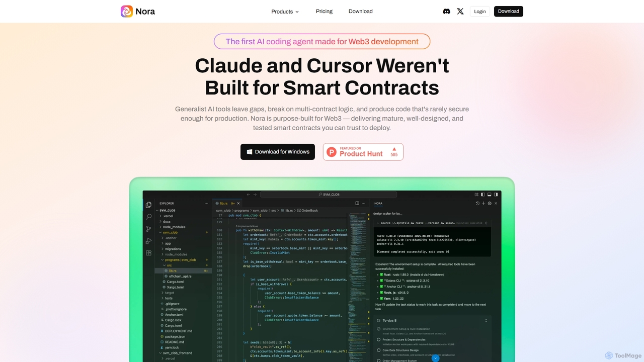Open Explorer view in the activity bar
Screen dimensions: 644x362
(148, 205)
